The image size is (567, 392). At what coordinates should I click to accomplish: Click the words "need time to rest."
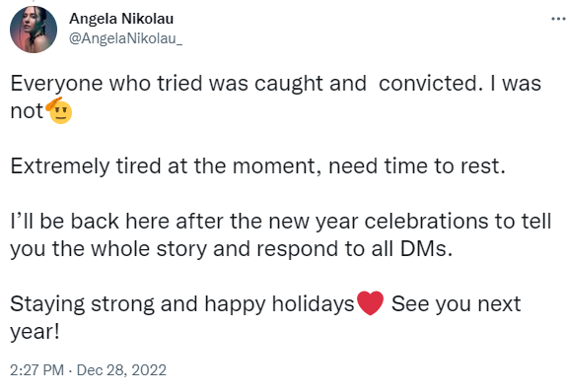coord(416,166)
